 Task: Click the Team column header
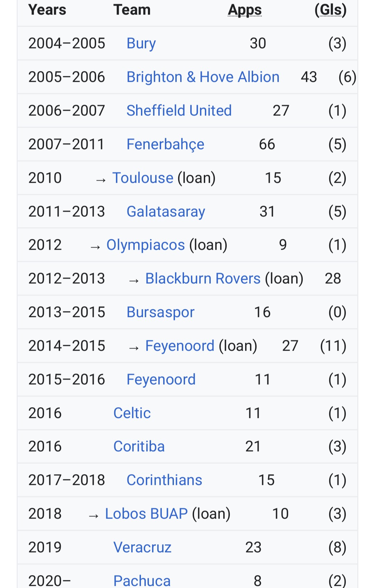coord(132,10)
